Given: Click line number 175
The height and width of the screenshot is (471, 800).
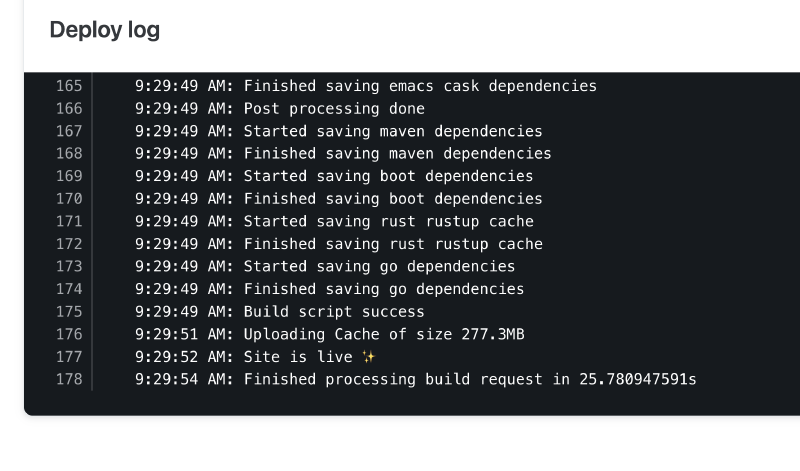Looking at the screenshot, I should [69, 312].
